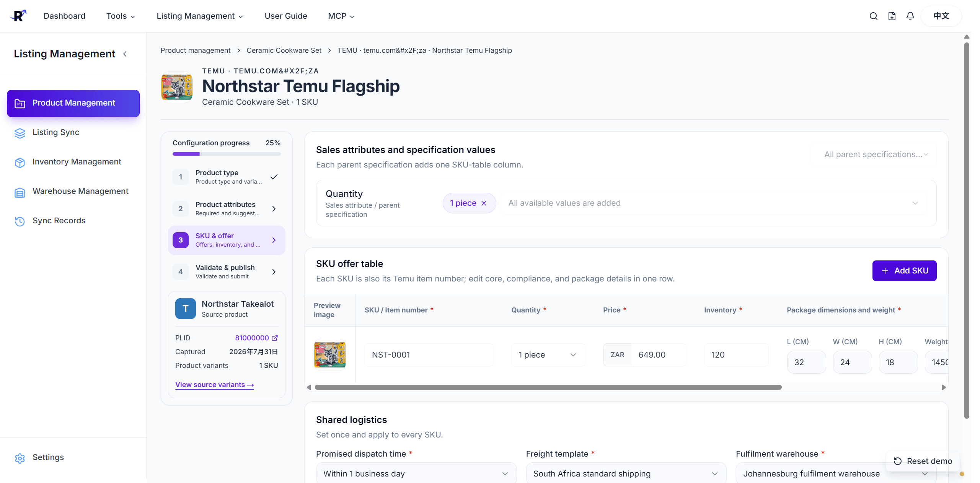Open the 'All available values are added' dropdown

714,203
